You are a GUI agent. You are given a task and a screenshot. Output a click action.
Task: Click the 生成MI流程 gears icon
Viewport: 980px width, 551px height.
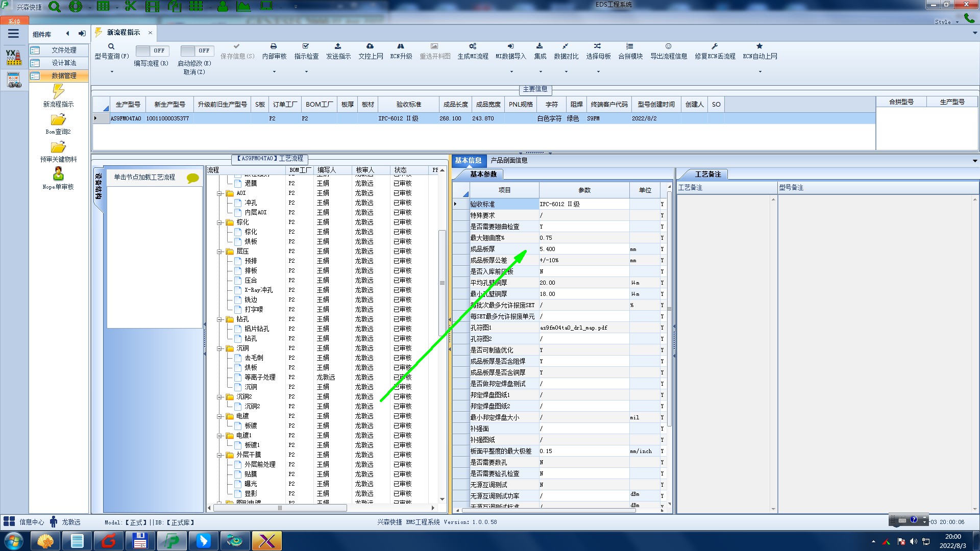(473, 46)
